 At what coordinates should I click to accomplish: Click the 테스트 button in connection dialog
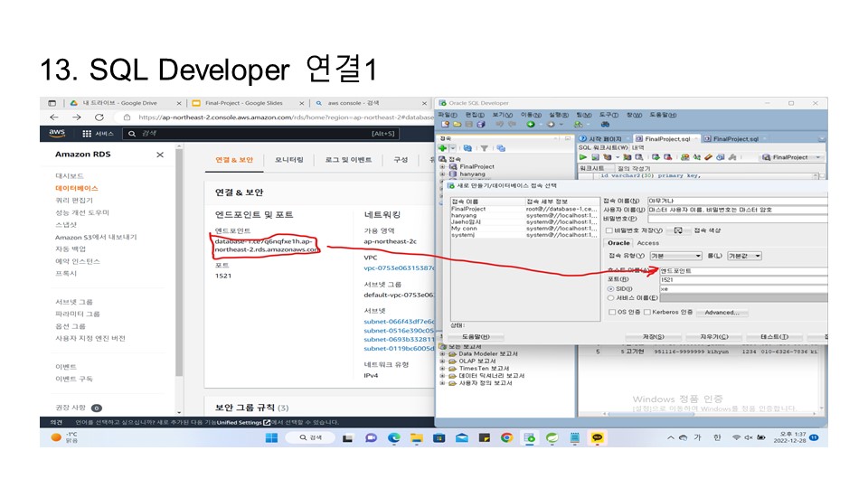coord(774,337)
